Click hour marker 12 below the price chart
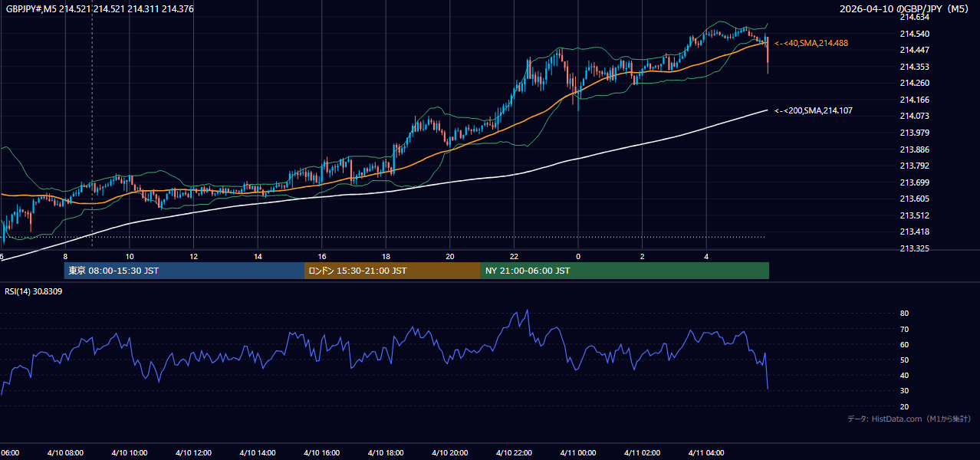This screenshot has height=460, width=980. click(194, 257)
